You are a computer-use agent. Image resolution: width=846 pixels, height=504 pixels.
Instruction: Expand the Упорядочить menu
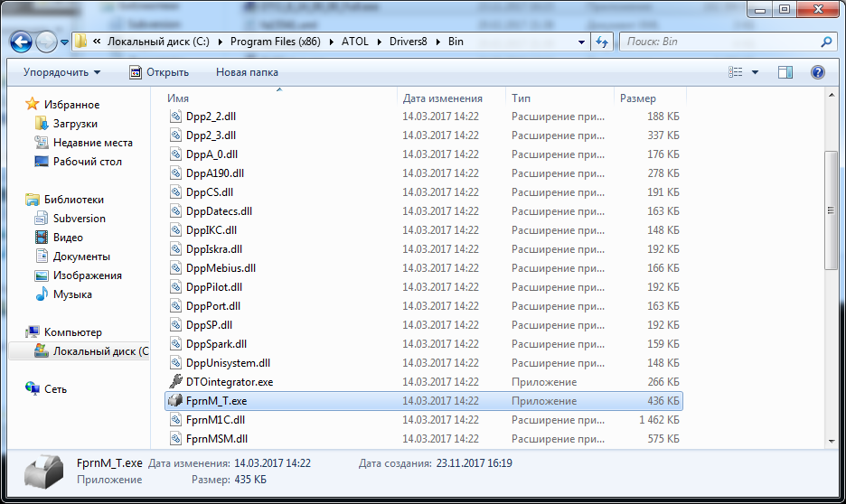(x=61, y=72)
